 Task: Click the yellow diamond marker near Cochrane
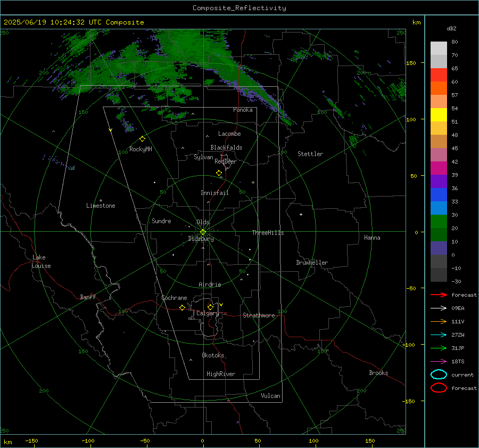182,307
